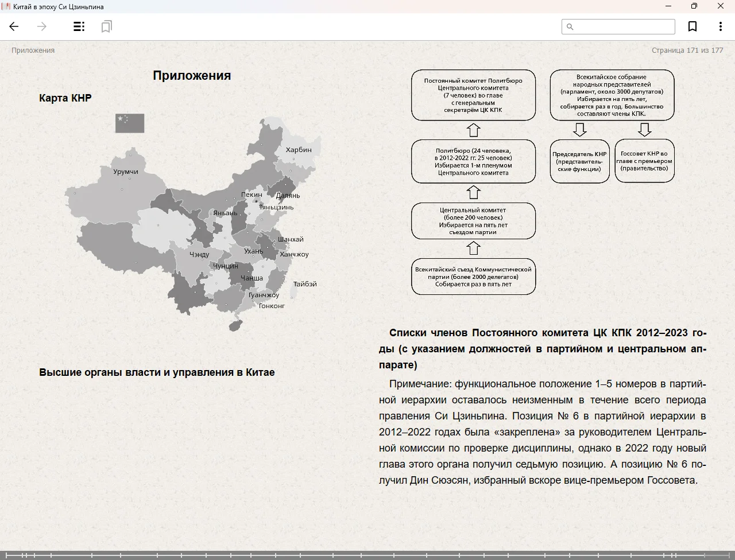Screen dimensions: 735x560
Task: Minimize the reader window
Action: (x=668, y=6)
